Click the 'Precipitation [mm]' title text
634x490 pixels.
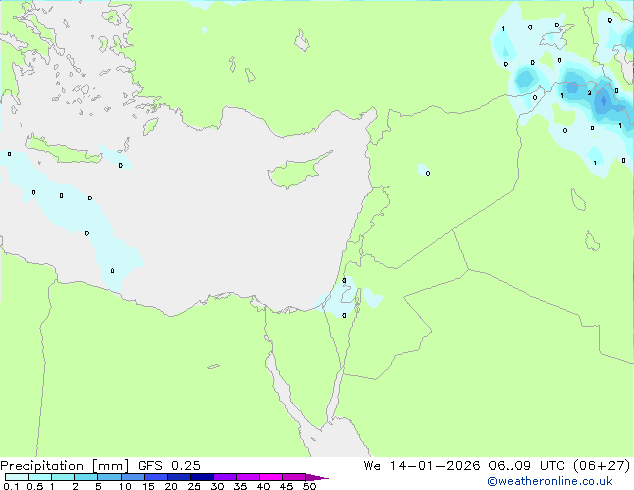(x=64, y=466)
